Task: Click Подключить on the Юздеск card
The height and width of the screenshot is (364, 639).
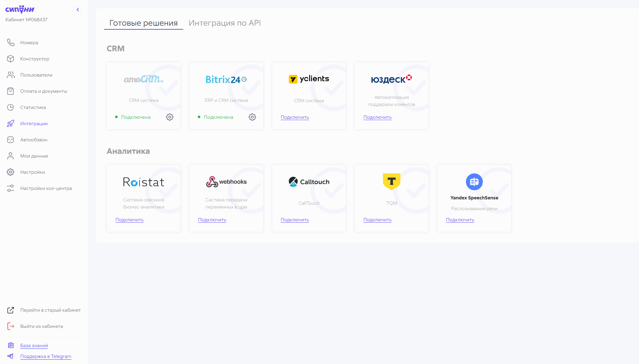Action: pyautogui.click(x=378, y=117)
